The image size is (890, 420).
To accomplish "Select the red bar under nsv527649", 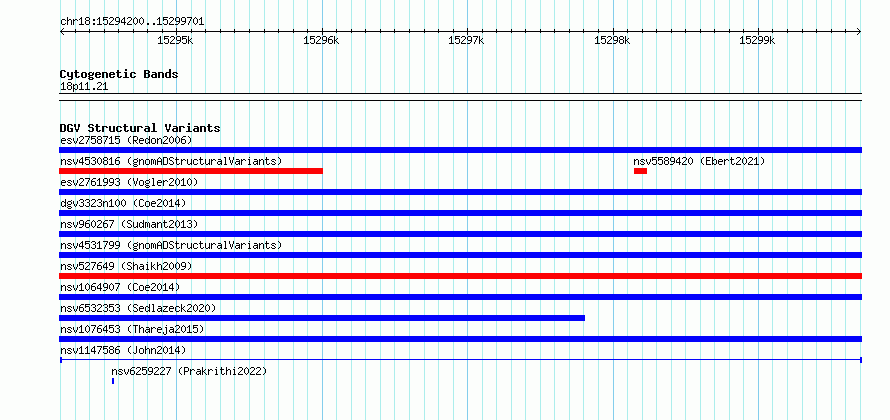I will click(x=460, y=276).
